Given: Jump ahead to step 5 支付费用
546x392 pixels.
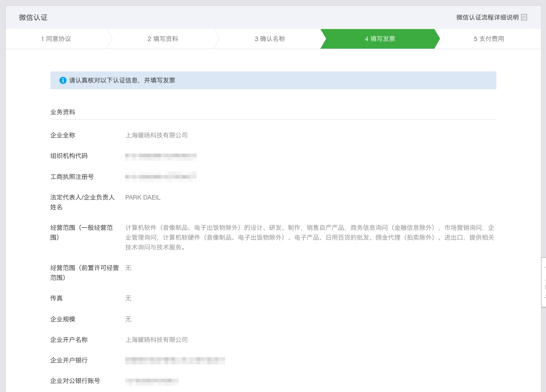Looking at the screenshot, I should click(x=488, y=39).
